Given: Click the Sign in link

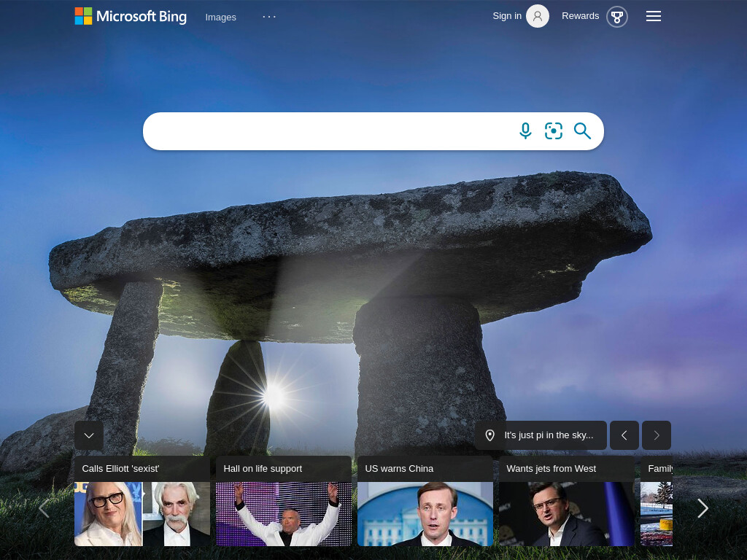Looking at the screenshot, I should click(x=507, y=16).
